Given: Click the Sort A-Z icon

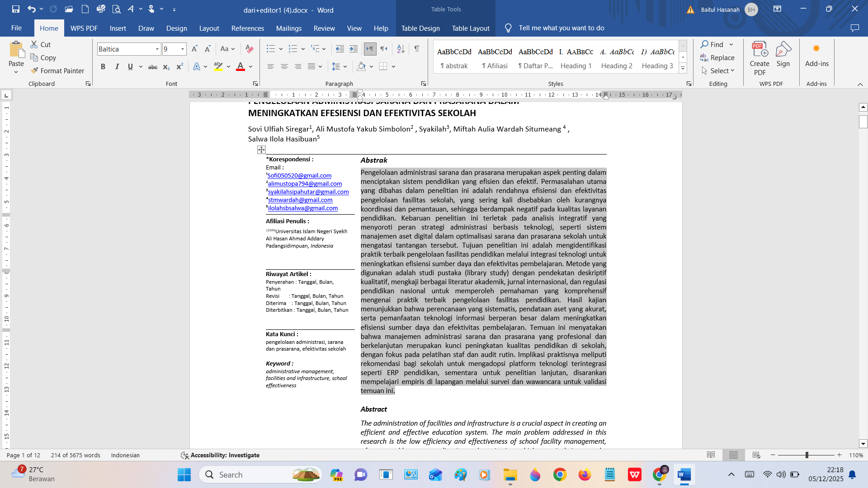Looking at the screenshot, I should pos(401,49).
